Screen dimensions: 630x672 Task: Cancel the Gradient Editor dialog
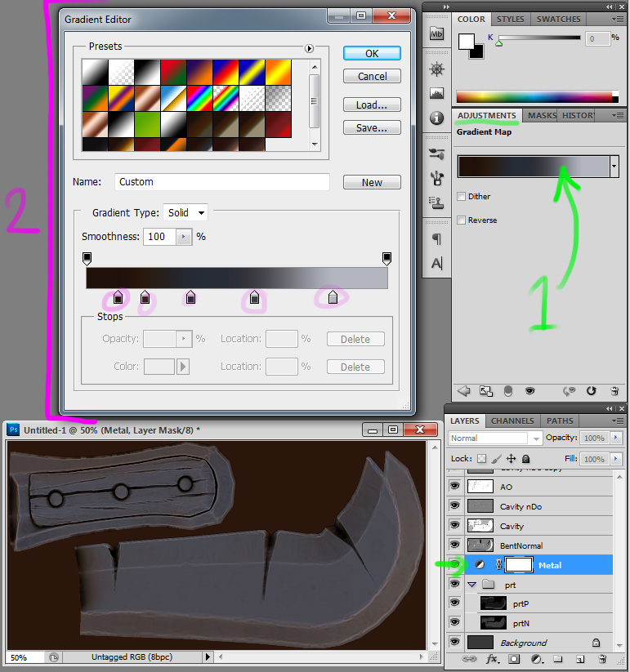372,76
